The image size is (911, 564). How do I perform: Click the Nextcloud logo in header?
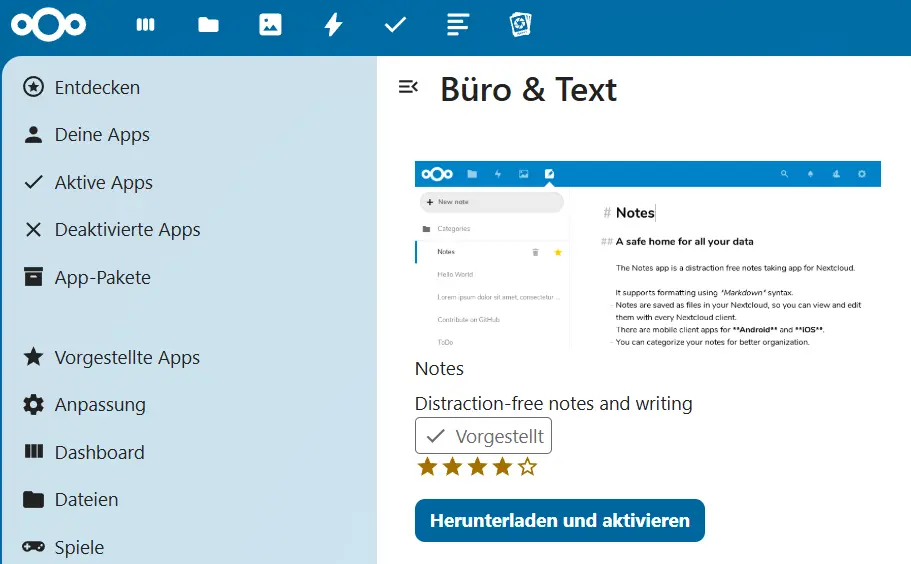(x=48, y=24)
